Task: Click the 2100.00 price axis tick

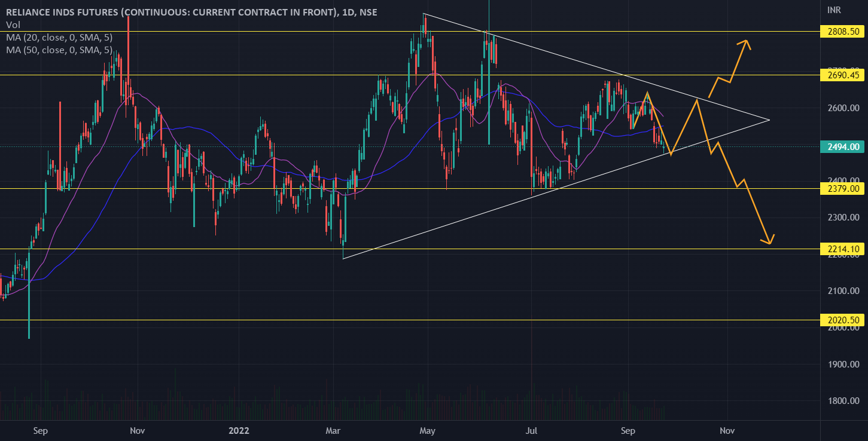Action: pos(844,291)
